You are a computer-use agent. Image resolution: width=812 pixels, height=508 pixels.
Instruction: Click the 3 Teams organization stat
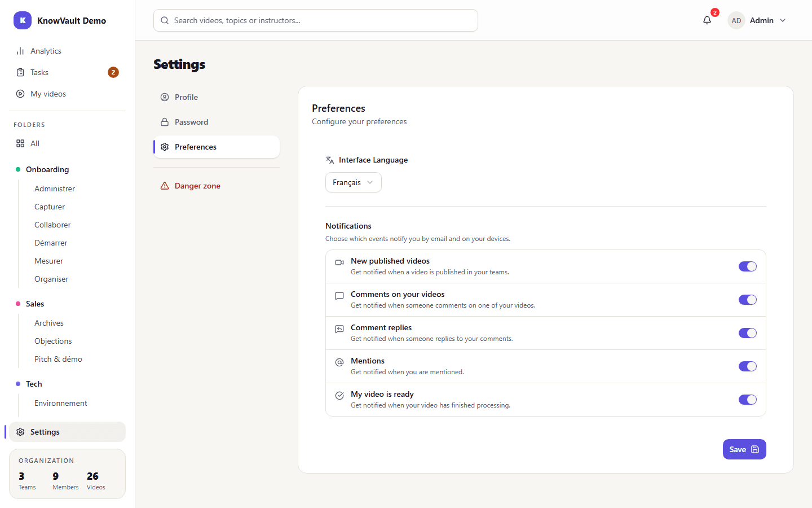27,481
